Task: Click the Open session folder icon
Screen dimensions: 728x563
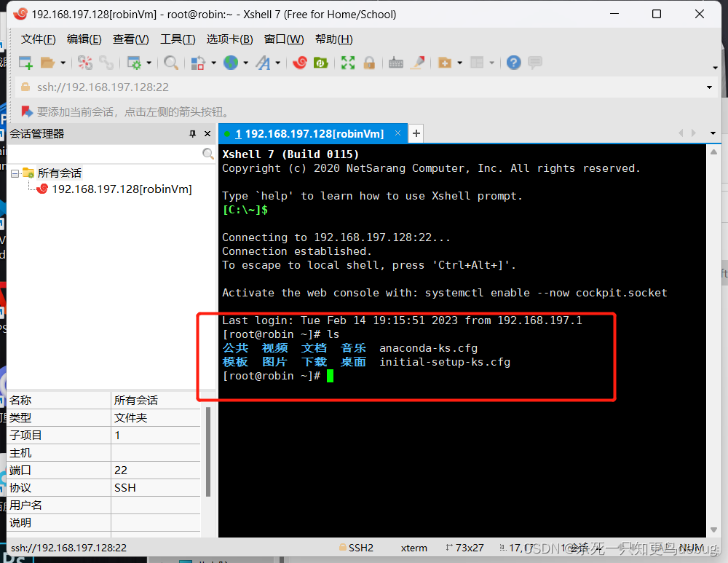Action: tap(47, 63)
